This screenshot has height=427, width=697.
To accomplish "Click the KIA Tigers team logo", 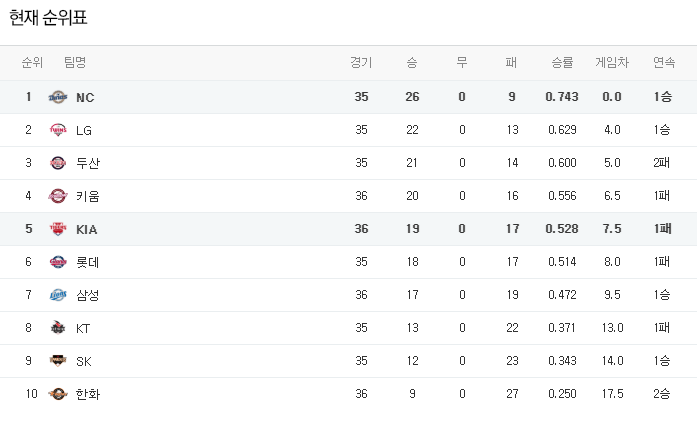I will (58, 229).
